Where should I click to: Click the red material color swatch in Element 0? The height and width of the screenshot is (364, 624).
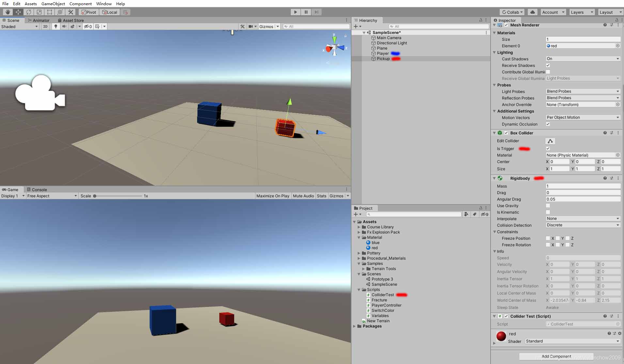pyautogui.click(x=549, y=46)
